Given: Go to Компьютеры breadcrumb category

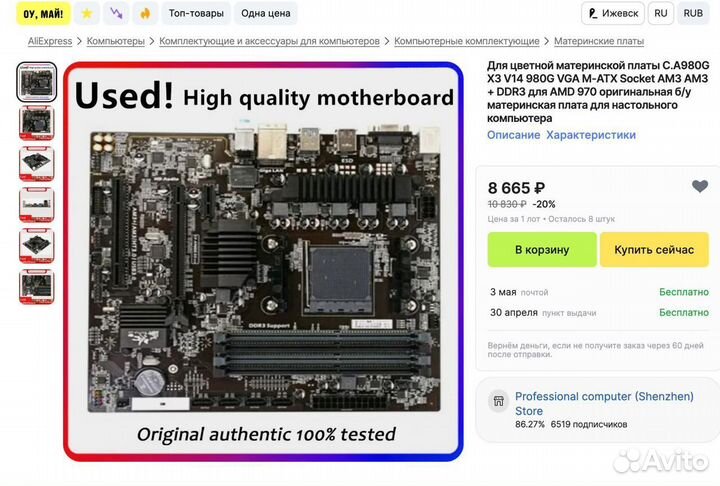Looking at the screenshot, I should (x=116, y=41).
